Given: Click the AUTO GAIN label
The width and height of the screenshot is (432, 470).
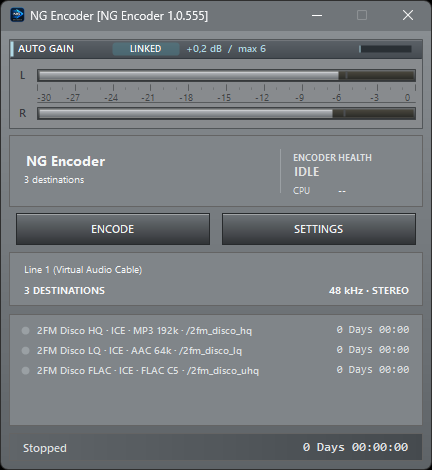Looking at the screenshot, I should click(x=46, y=49).
